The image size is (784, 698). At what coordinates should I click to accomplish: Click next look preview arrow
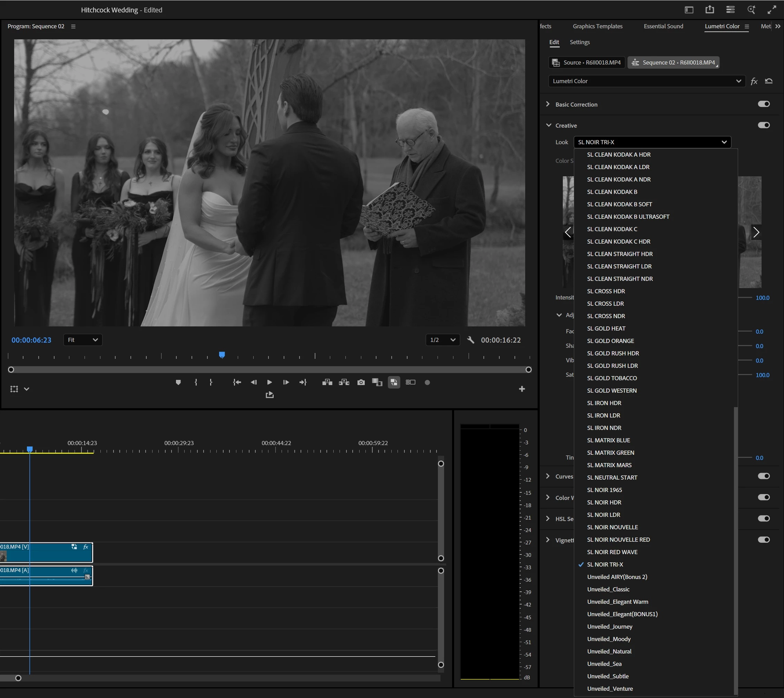756,232
